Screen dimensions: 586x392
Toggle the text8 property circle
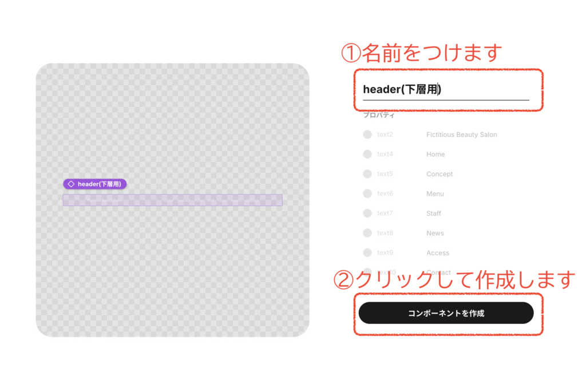(x=367, y=233)
